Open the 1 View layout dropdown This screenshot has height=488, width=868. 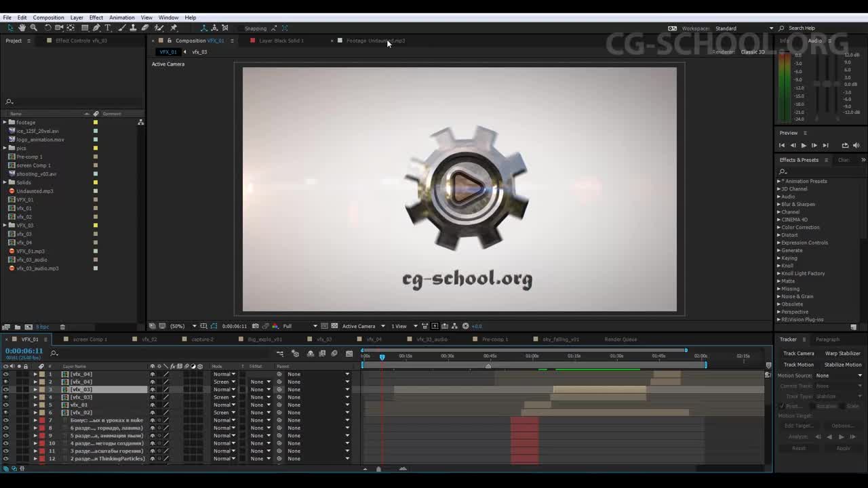tap(403, 326)
